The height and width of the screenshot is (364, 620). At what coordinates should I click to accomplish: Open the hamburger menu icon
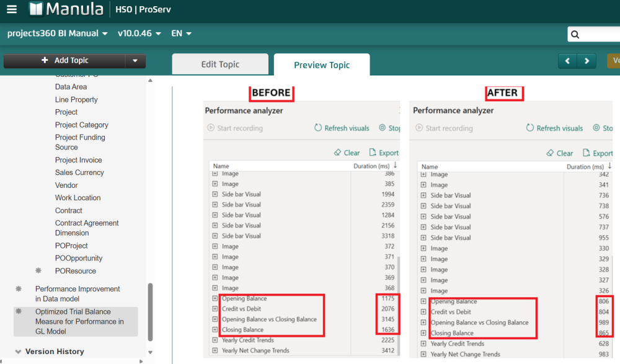tap(12, 9)
